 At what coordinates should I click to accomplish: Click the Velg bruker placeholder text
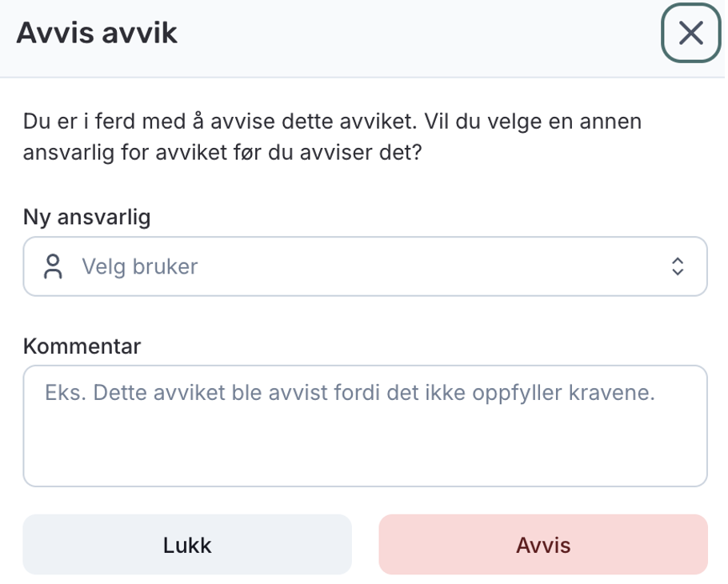point(139,266)
